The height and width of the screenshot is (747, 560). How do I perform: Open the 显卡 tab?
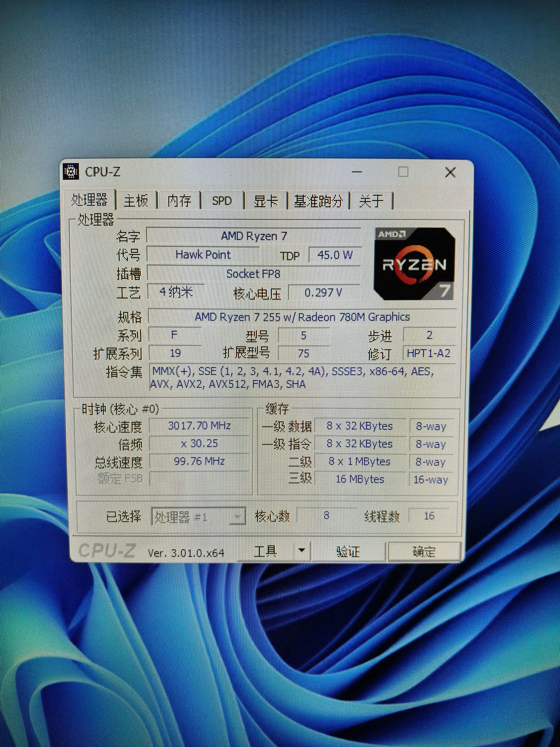[266, 201]
